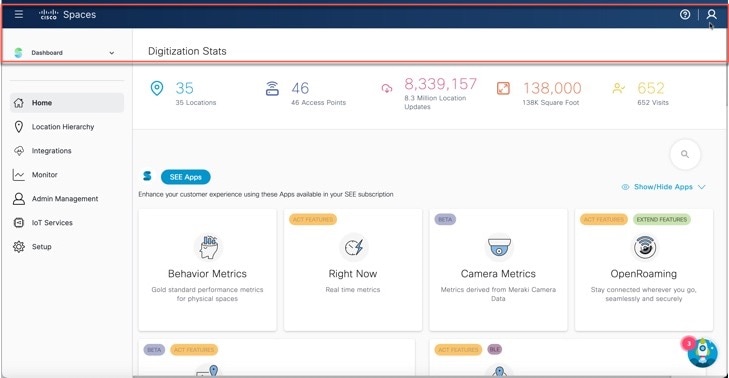The height and width of the screenshot is (378, 729).
Task: Click the Location Updates cloud icon
Action: click(x=387, y=88)
